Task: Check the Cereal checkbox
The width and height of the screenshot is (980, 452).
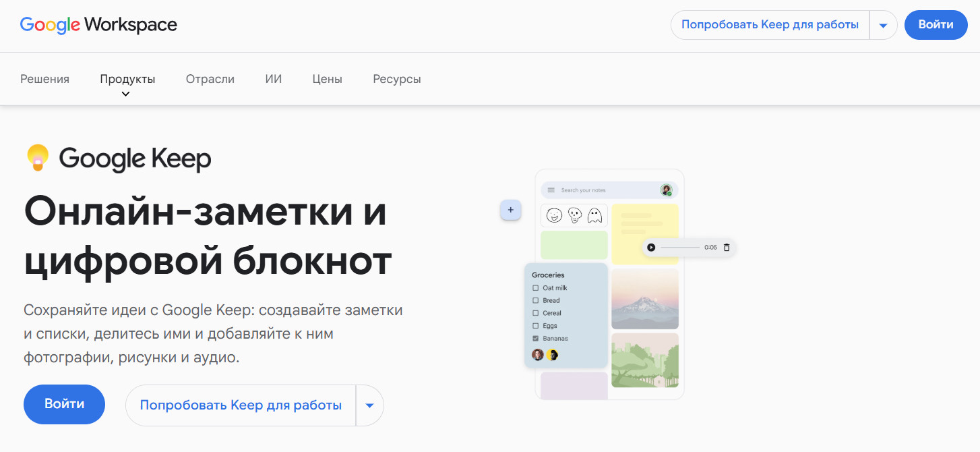Action: tap(536, 313)
